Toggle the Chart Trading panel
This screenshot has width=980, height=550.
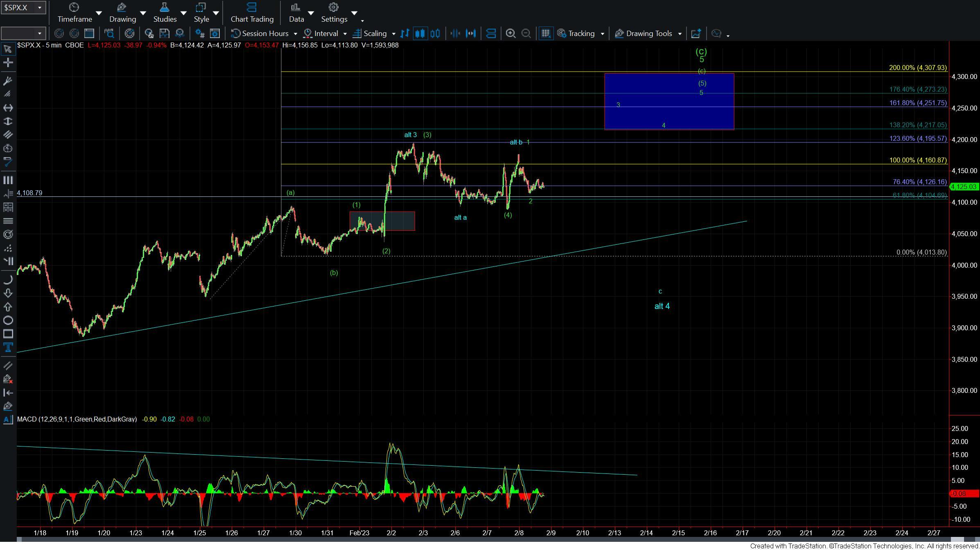[252, 13]
